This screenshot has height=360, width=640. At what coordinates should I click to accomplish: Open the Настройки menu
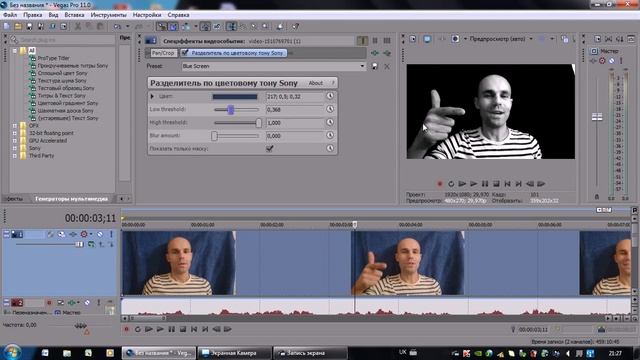[147, 15]
